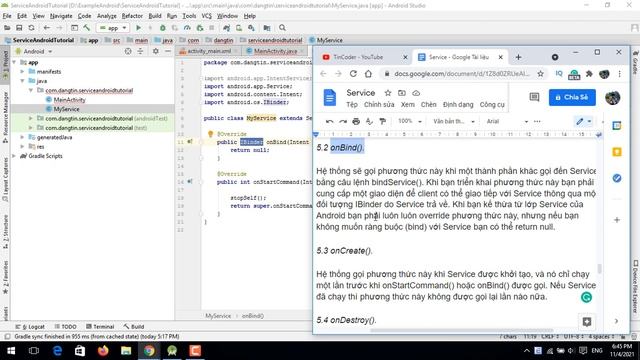Screen dimensions: 640x360
Task: Click the locate/scroll-from-source target icon in Project panel
Action: pyautogui.click(x=128, y=51)
